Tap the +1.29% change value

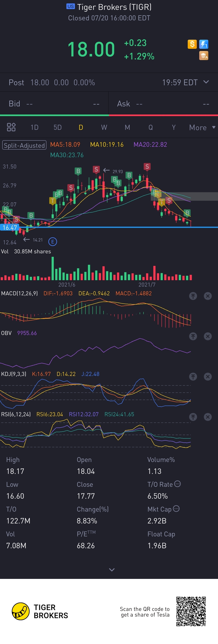coord(139,56)
